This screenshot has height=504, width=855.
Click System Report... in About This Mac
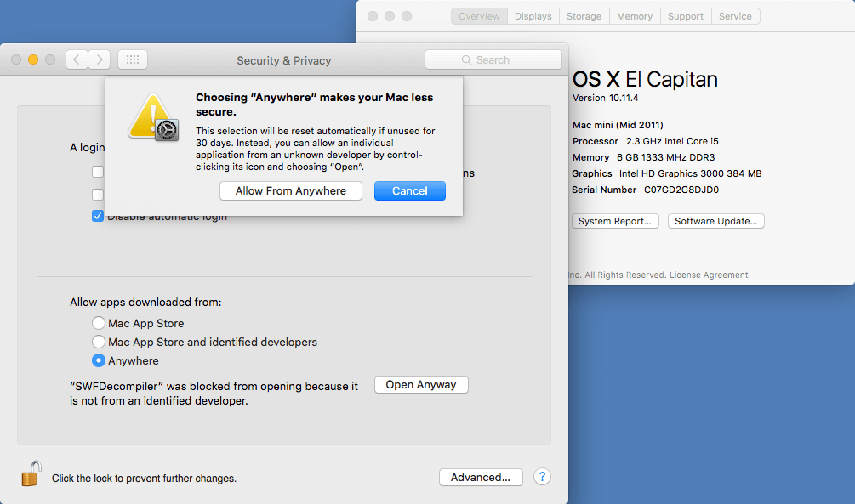(615, 221)
